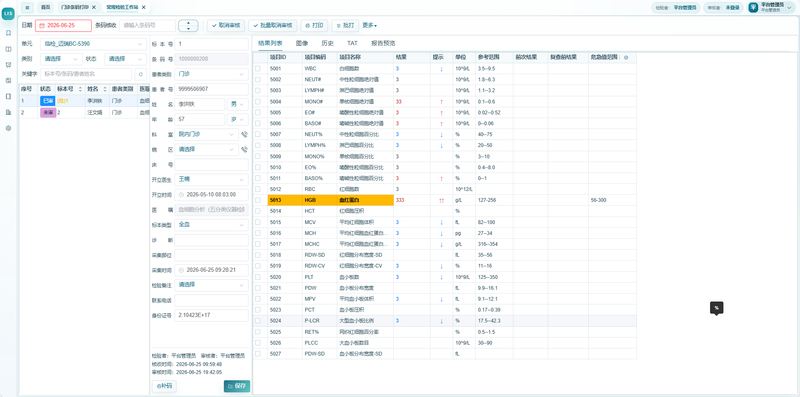Switch to the 报告预览 tab
The image size is (800, 397).
[x=383, y=43]
